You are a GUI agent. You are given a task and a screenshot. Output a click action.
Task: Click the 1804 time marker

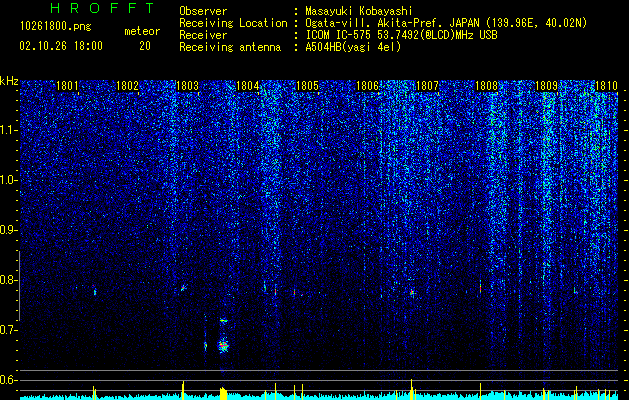point(248,86)
